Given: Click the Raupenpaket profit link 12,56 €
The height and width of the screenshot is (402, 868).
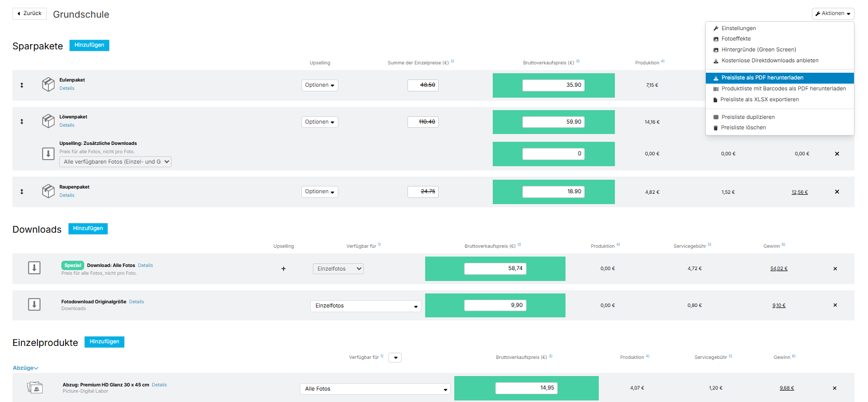Looking at the screenshot, I should [x=799, y=192].
